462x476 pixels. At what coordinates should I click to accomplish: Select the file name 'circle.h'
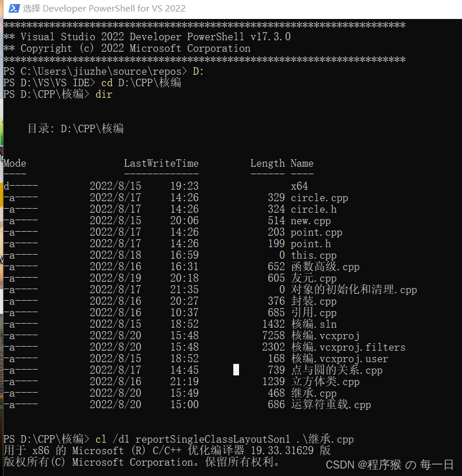[x=313, y=209]
